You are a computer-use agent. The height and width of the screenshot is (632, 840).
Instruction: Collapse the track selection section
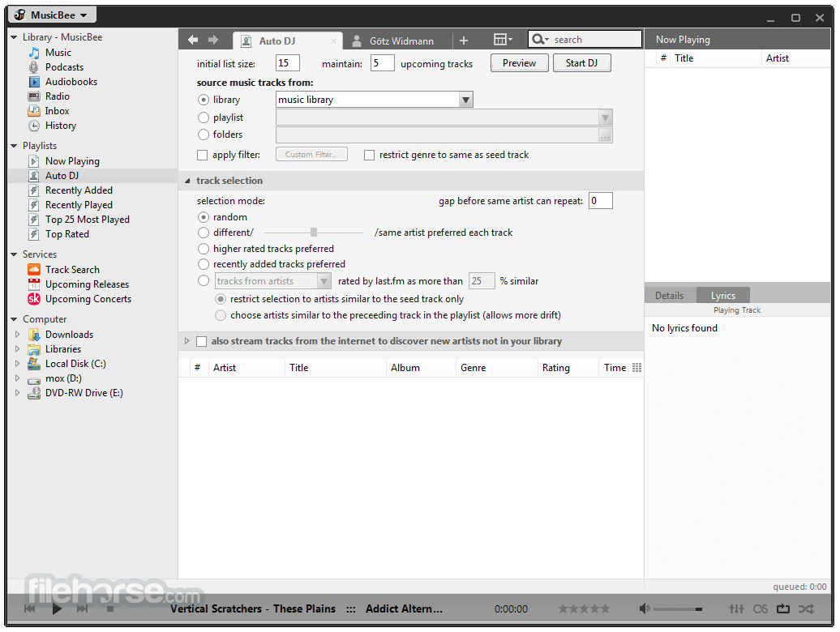click(187, 181)
